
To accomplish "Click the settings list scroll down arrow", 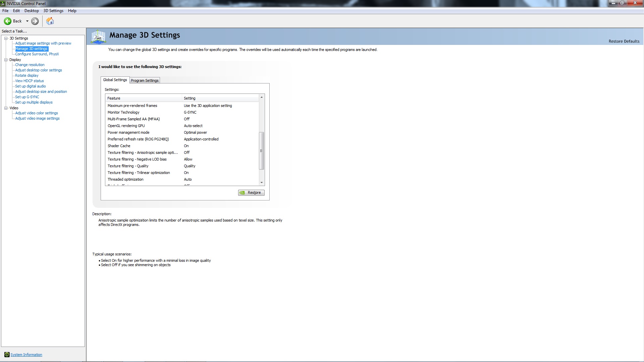I will (x=262, y=183).
